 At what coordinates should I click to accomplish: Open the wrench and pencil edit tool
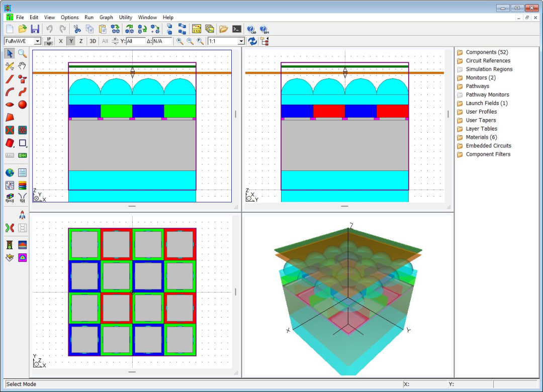coord(10,66)
